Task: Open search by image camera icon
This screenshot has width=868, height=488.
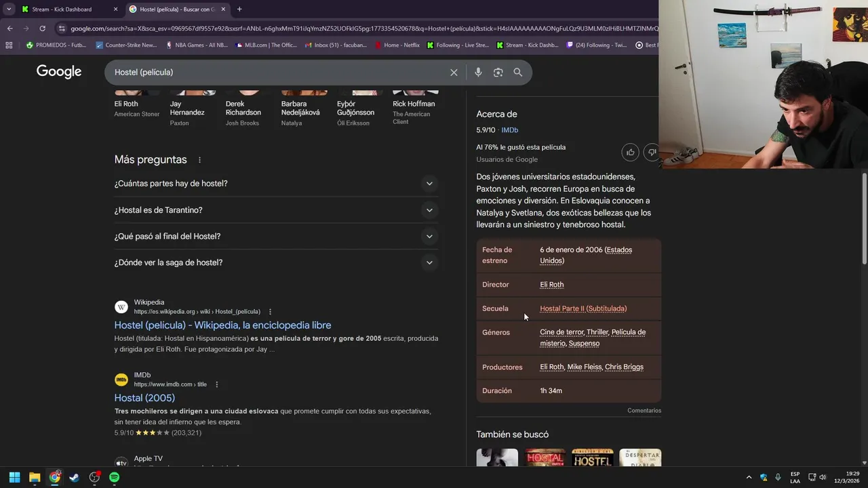Action: 498,73
